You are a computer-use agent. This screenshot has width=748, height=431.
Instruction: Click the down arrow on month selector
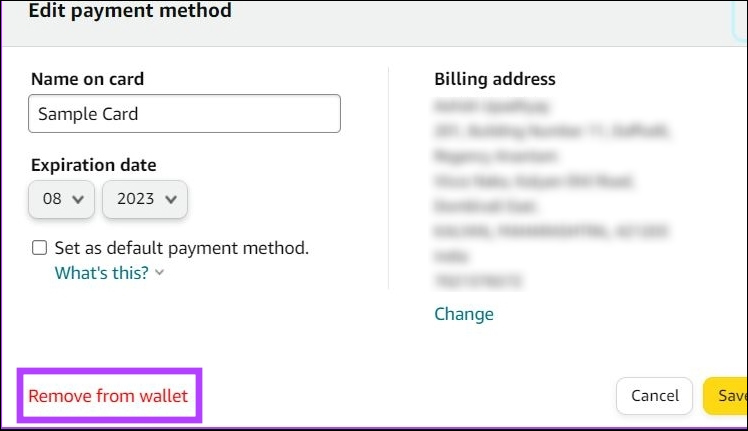tap(80, 199)
